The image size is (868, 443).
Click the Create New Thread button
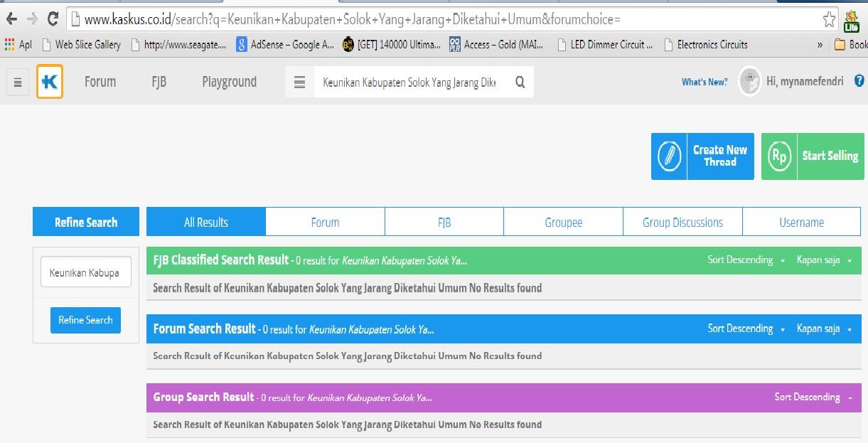(x=702, y=156)
